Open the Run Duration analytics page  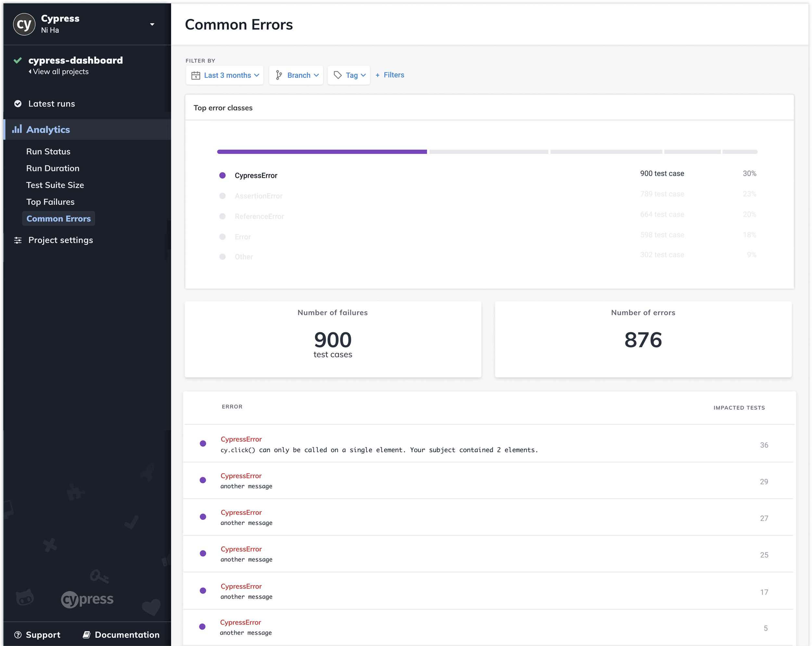(53, 168)
